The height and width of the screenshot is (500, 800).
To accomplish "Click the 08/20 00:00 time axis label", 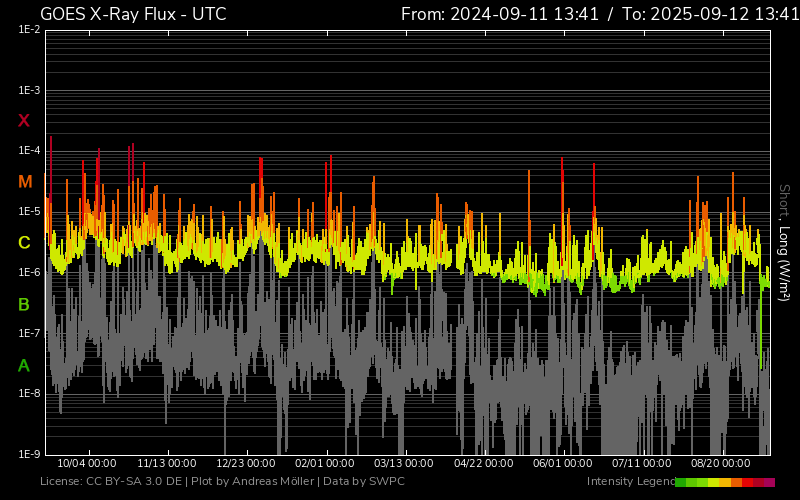I will (721, 464).
